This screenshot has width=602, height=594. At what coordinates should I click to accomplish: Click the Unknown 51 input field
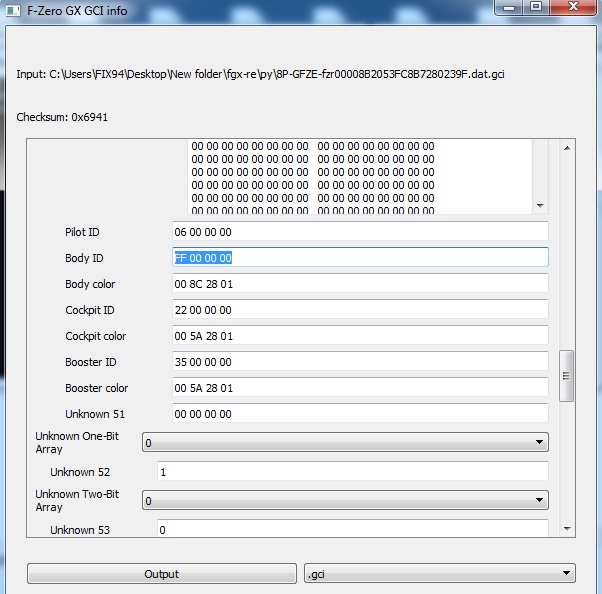[x=360, y=414]
